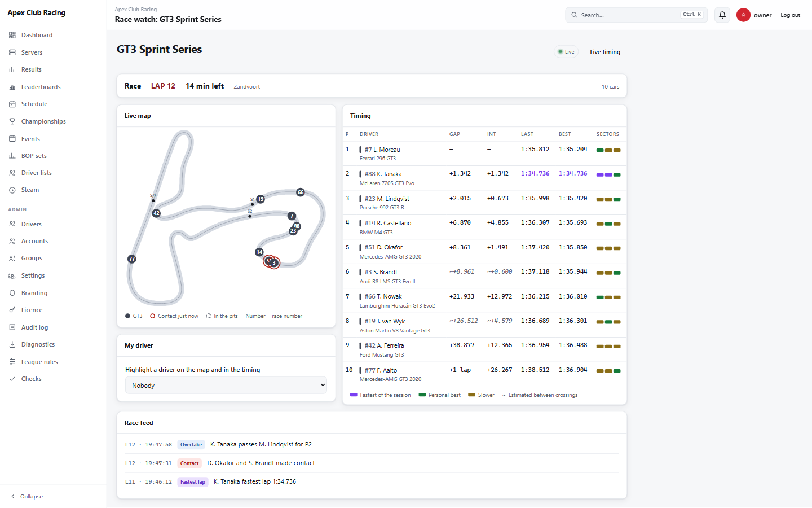
Task: Select the Leaderboards icon
Action: tap(12, 87)
